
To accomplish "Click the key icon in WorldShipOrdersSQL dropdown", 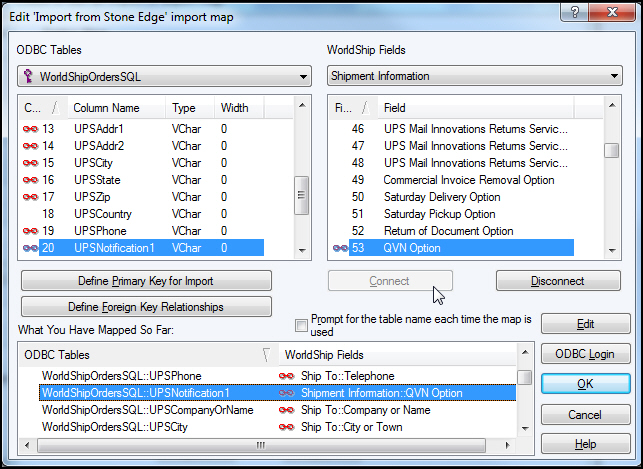I will (x=28, y=76).
